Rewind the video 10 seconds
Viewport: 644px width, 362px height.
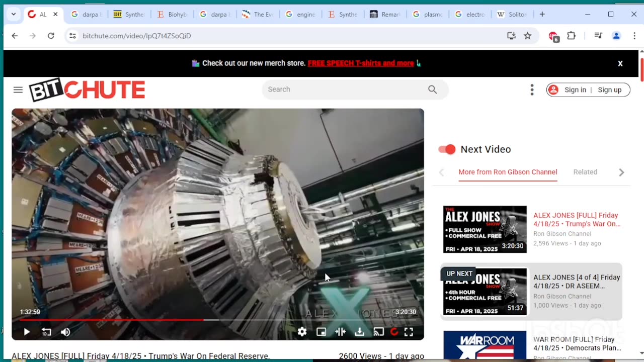pos(46,332)
